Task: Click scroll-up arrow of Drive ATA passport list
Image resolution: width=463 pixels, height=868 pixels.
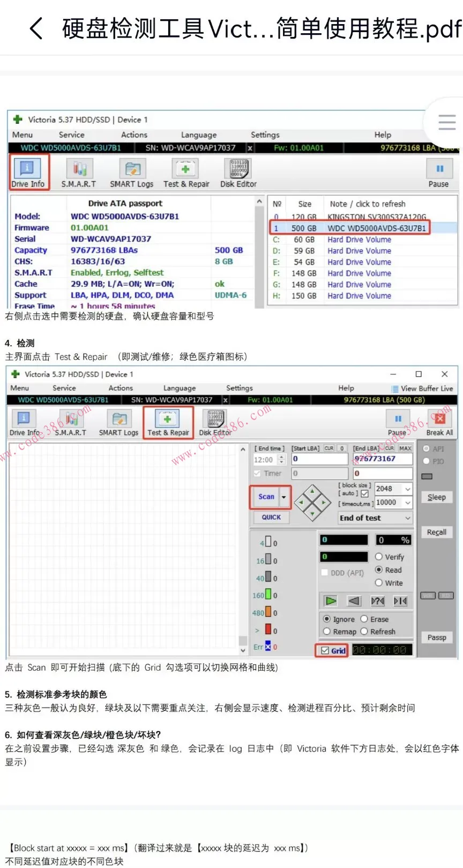Action: point(259,202)
